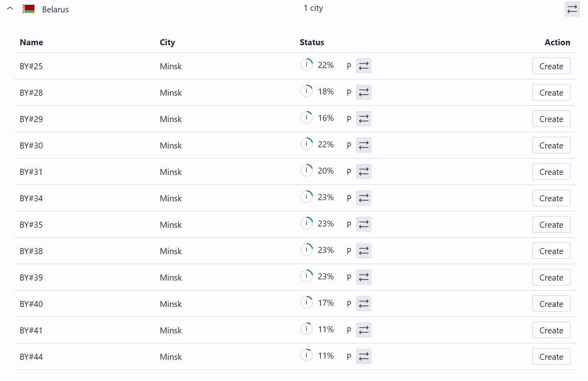Click the 17% load value for BY#40
The image size is (588, 381).
tap(326, 303)
